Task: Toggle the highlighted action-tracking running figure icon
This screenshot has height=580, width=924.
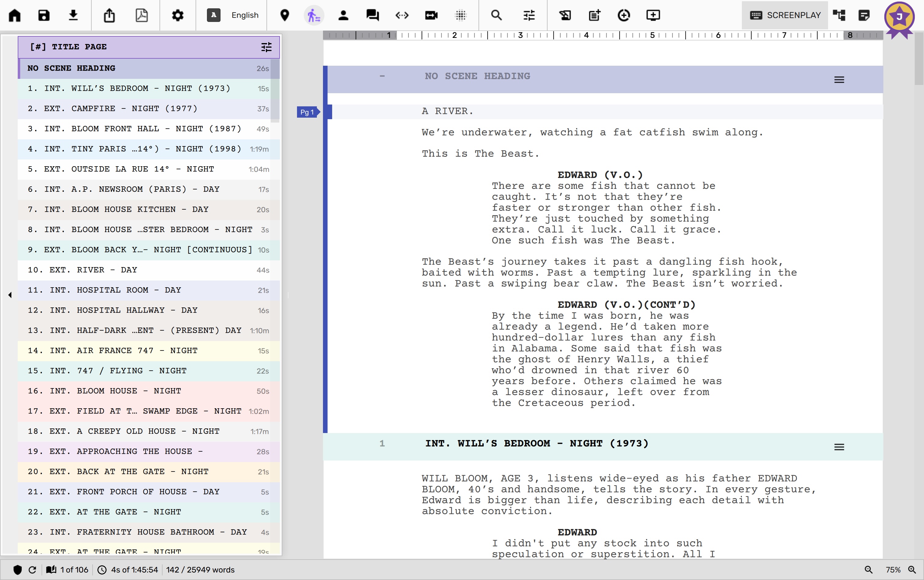Action: click(314, 15)
